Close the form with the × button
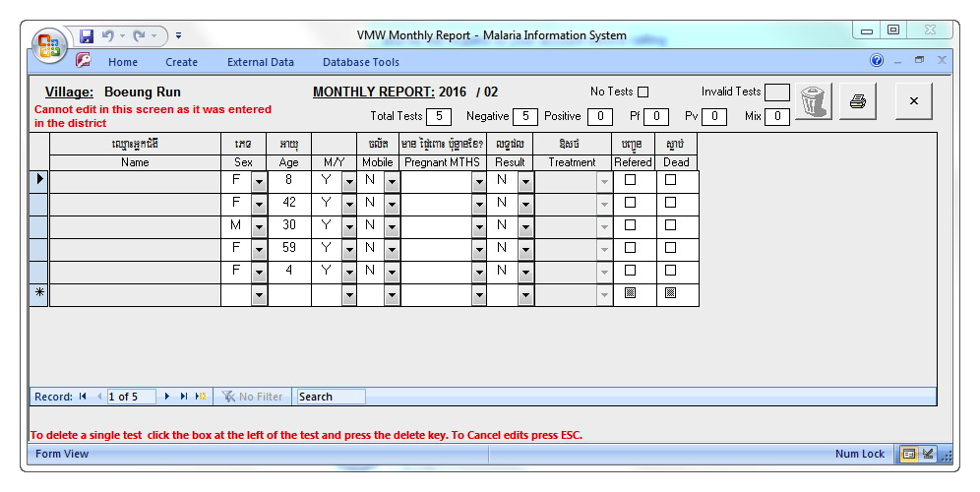 click(x=913, y=100)
